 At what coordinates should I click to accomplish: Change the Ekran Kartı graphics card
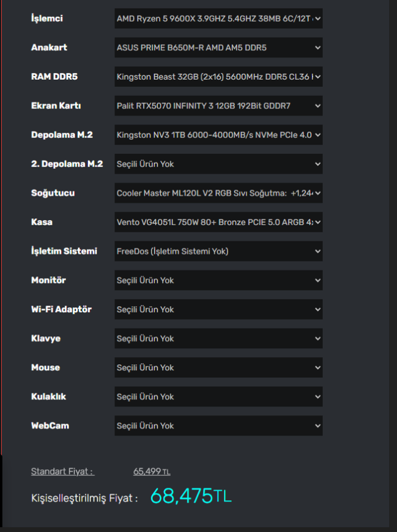(x=219, y=106)
